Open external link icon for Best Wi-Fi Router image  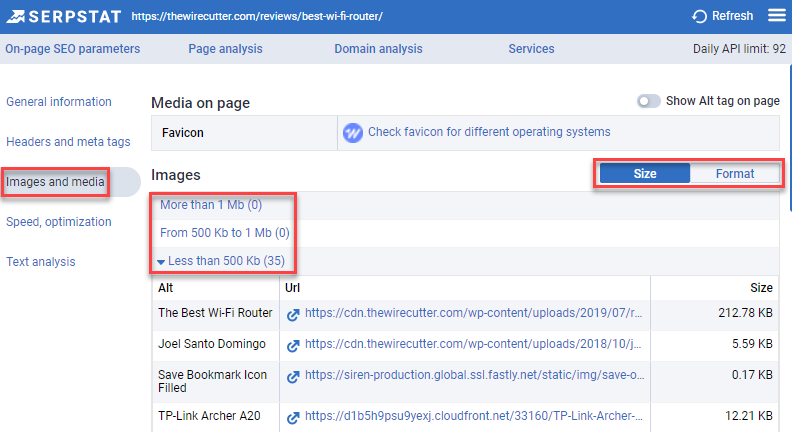click(x=293, y=314)
